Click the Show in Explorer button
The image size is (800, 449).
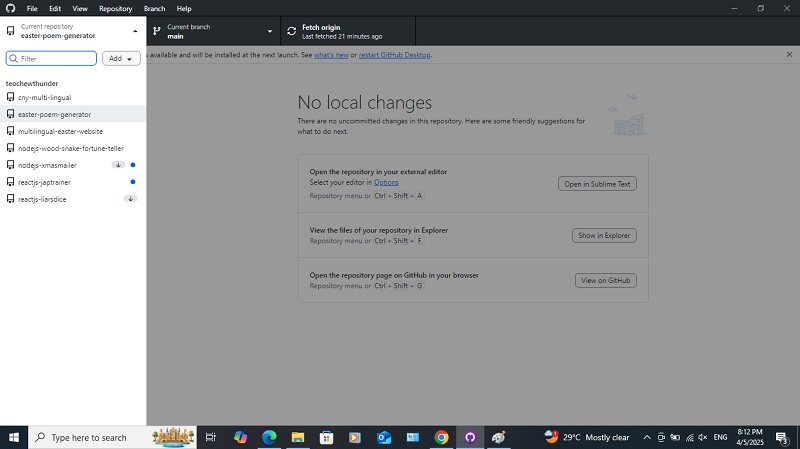coord(604,235)
